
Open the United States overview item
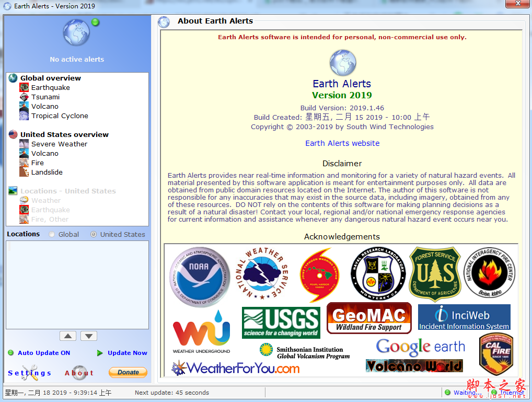[64, 134]
